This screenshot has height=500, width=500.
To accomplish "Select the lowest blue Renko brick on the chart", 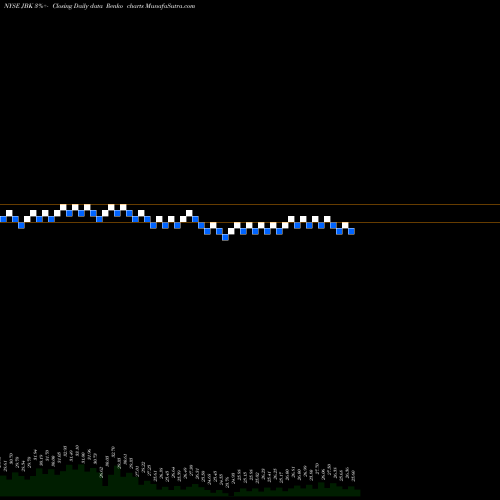I will coord(225,237).
